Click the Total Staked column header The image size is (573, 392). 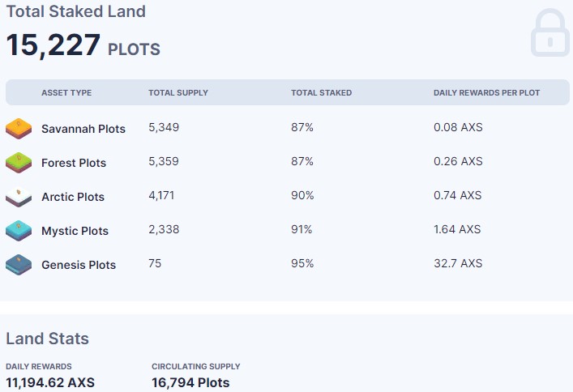[321, 93]
